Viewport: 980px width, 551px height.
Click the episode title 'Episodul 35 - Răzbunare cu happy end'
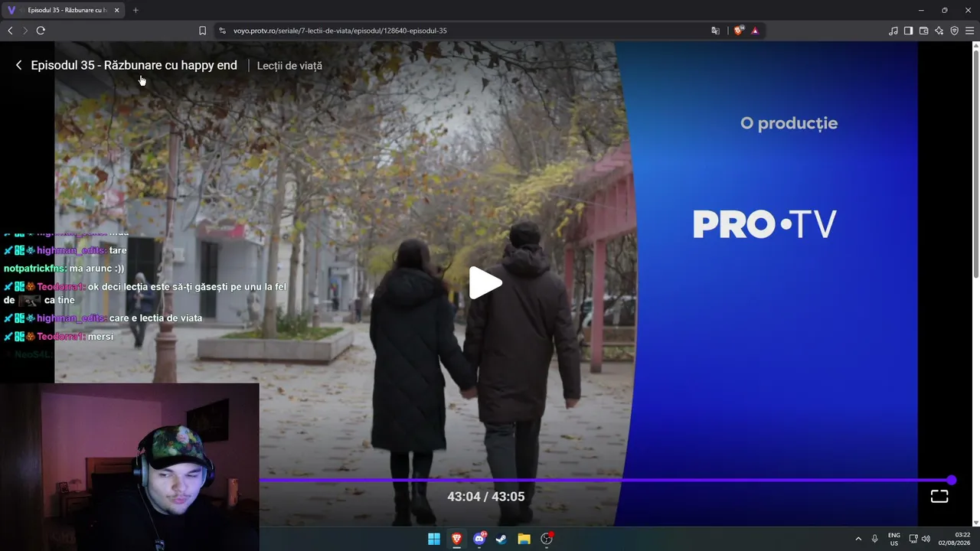134,66
